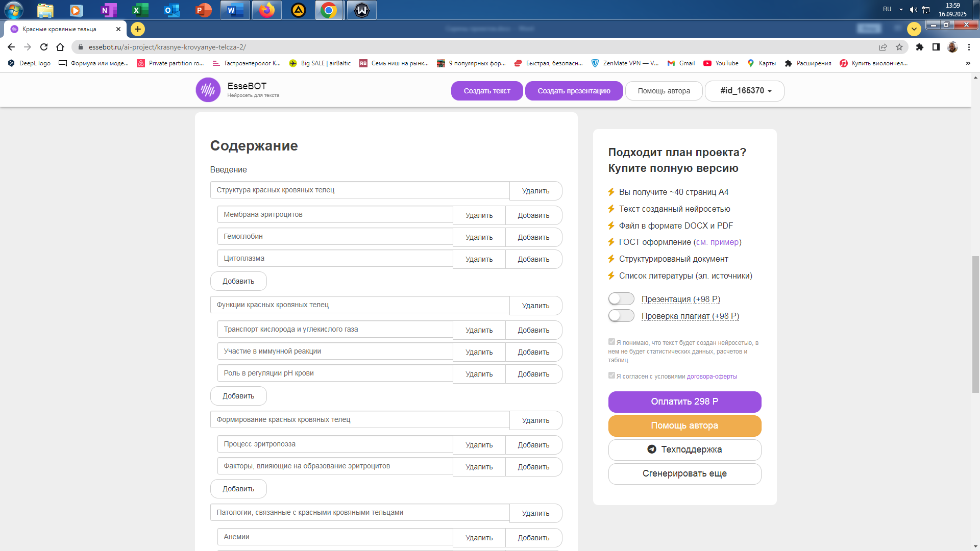Click the Гемоглобин section input field
The width and height of the screenshot is (980, 551).
pyautogui.click(x=335, y=237)
